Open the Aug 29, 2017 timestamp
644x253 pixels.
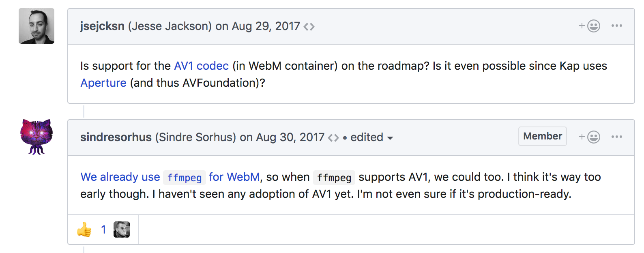(266, 26)
